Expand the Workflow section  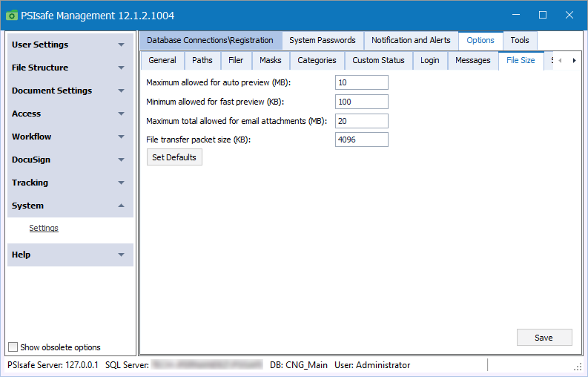70,137
